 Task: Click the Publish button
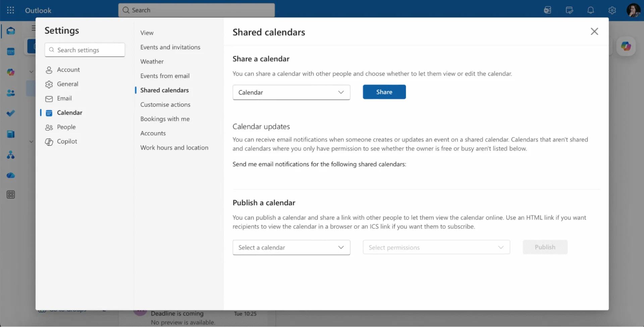pos(545,247)
